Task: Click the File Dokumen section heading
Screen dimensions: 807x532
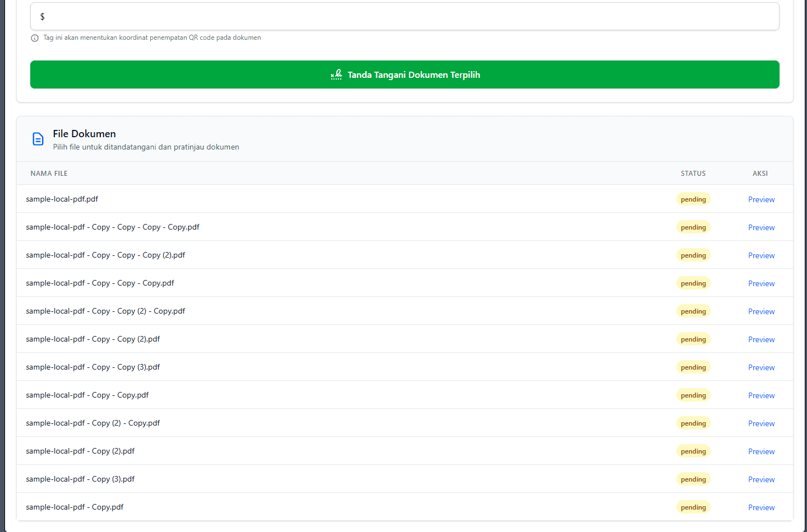Action: (x=85, y=134)
